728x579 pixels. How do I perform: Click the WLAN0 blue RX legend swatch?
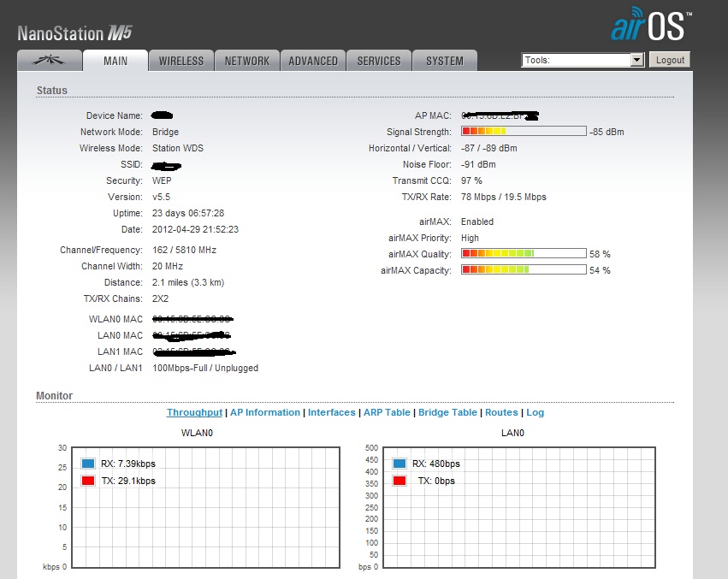click(x=88, y=464)
